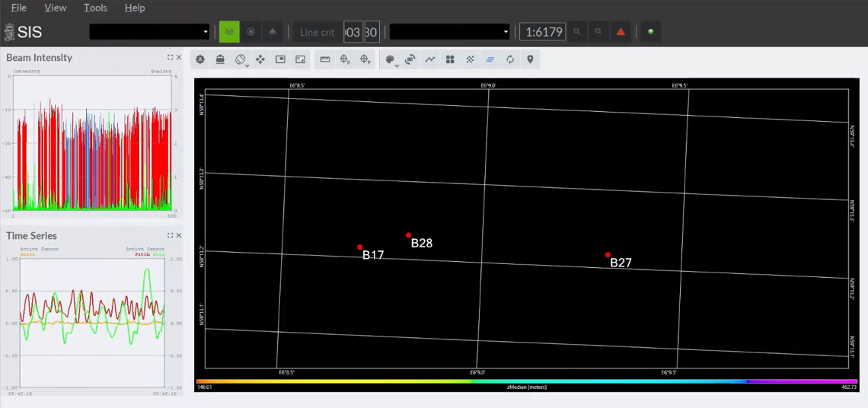Toggle the green pinging button
Image resolution: width=868 pixels, height=408 pixels.
(229, 32)
